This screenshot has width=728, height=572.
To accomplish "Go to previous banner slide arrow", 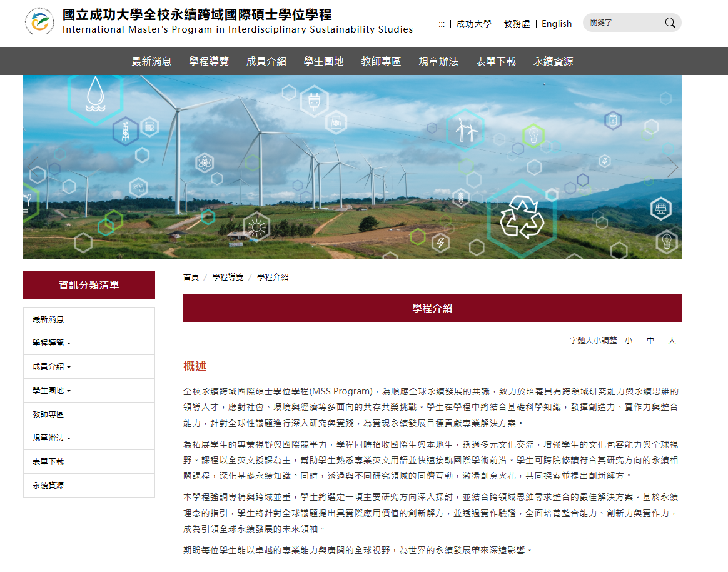I will (33, 167).
